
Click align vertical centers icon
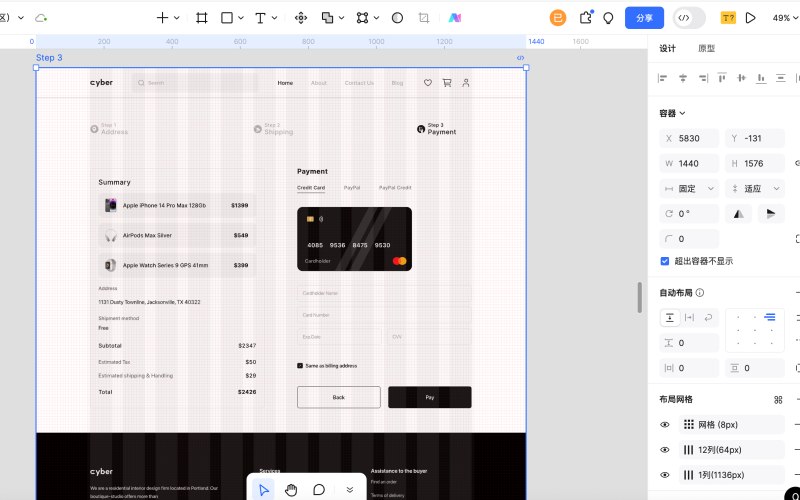coord(741,78)
